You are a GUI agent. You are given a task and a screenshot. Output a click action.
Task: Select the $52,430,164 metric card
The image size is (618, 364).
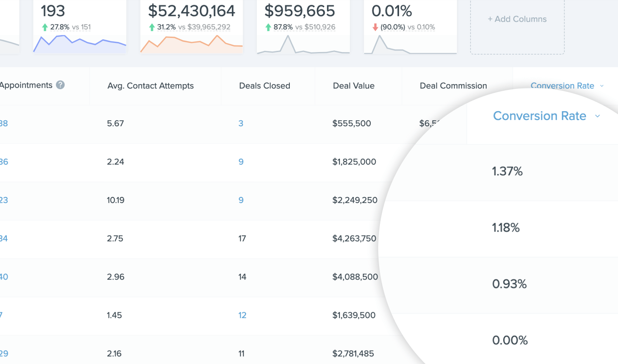[x=191, y=26]
